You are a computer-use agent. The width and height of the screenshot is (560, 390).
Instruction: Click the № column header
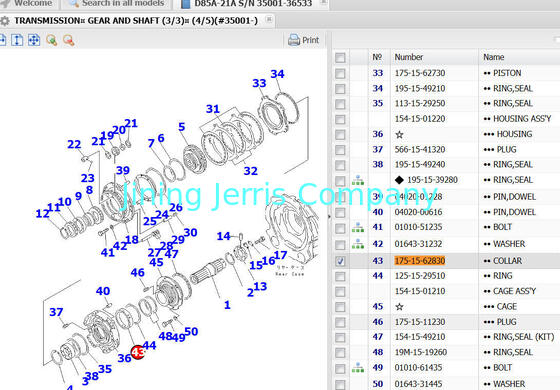(x=379, y=57)
